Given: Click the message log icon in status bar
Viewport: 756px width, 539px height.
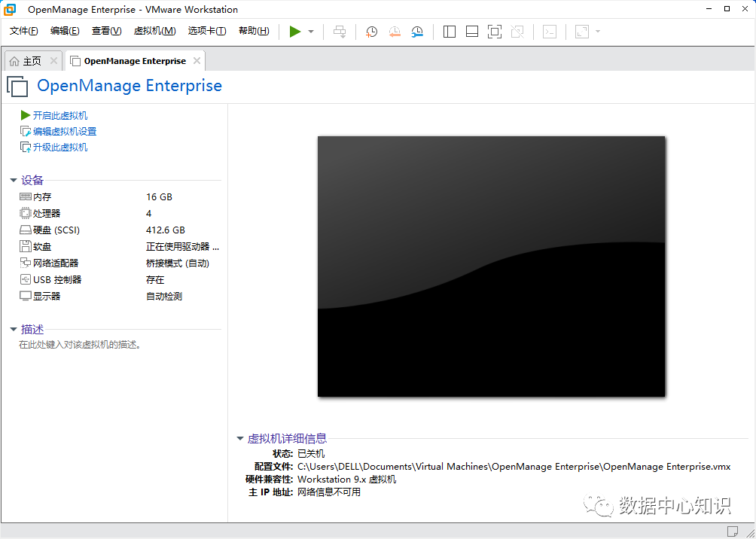Looking at the screenshot, I should (x=733, y=531).
